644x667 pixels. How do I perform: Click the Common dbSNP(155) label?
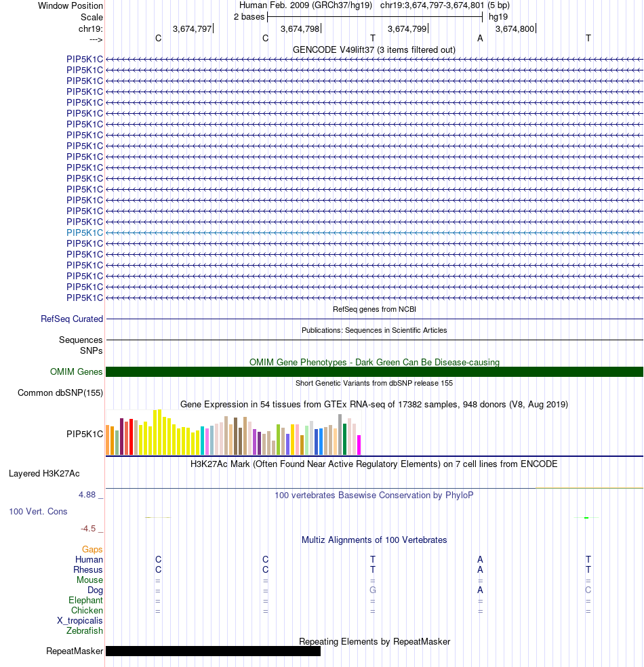tap(60, 392)
